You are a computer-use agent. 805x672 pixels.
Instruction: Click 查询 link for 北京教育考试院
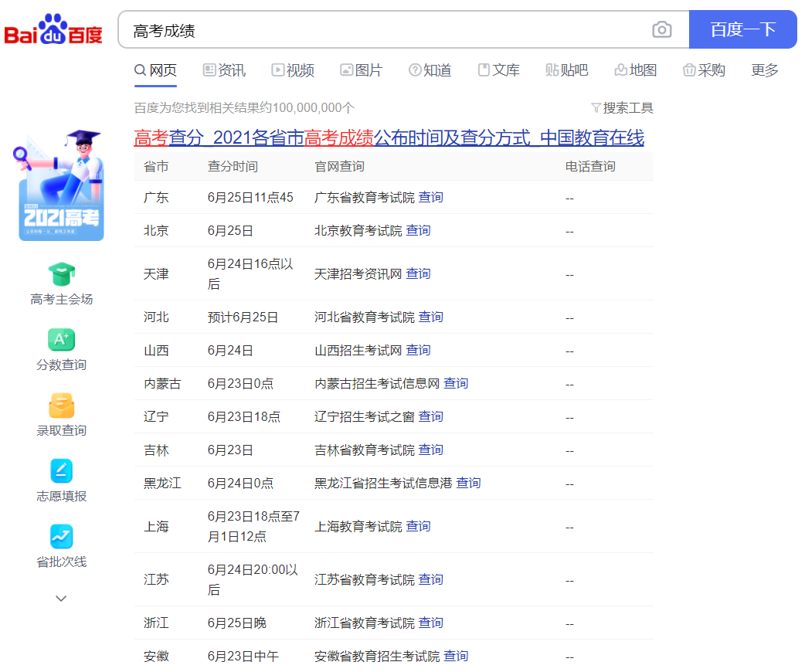(x=419, y=230)
